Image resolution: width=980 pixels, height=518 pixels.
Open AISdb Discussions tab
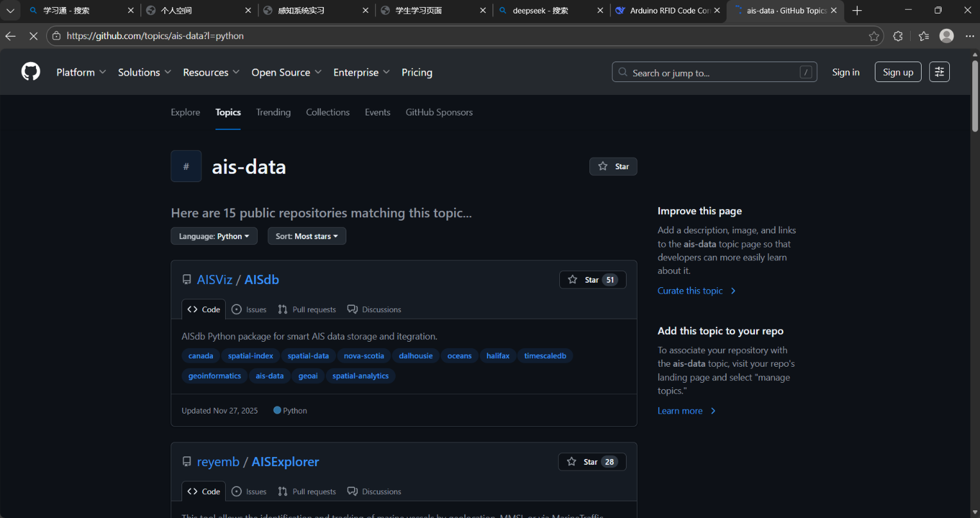pos(374,309)
